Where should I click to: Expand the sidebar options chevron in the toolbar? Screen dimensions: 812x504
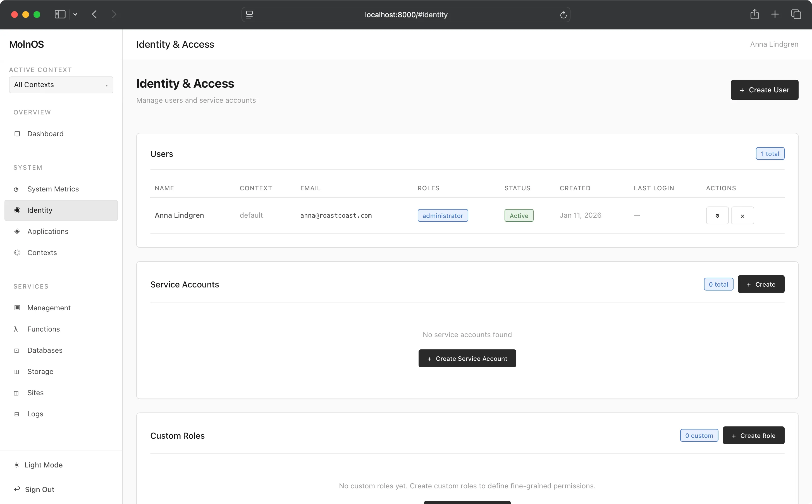click(75, 14)
